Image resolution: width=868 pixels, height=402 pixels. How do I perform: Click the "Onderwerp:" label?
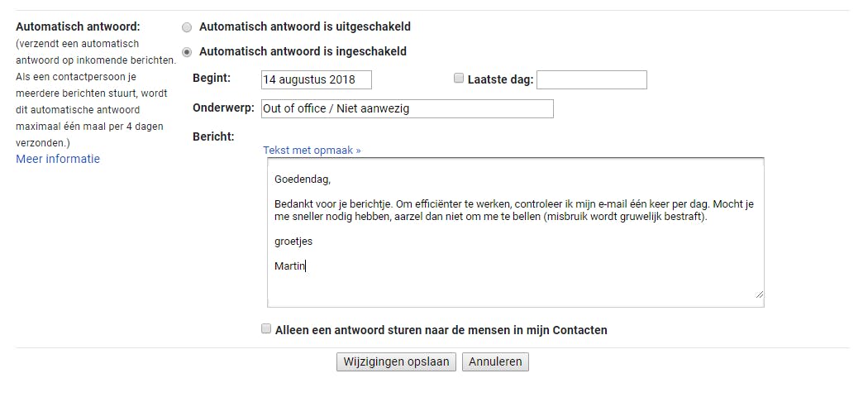(x=223, y=108)
